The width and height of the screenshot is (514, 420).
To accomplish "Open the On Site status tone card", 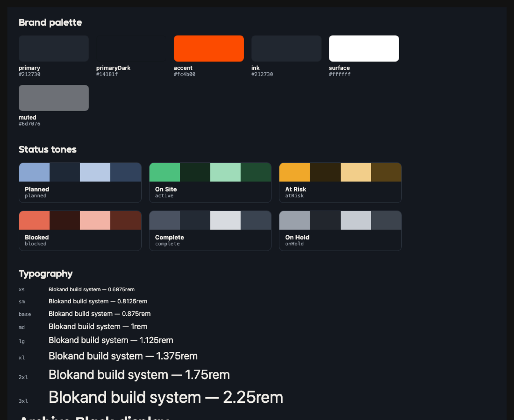I will tap(210, 183).
